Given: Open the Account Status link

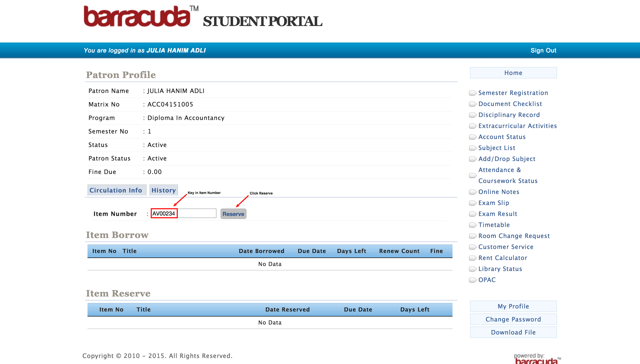Looking at the screenshot, I should click(502, 137).
